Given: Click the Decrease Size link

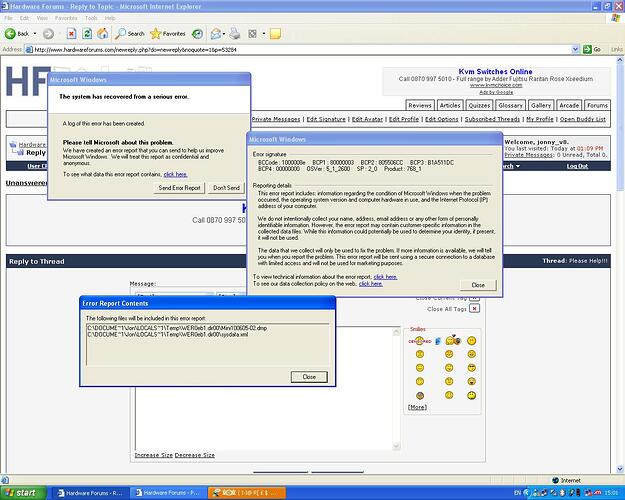Looking at the screenshot, I should coord(195,455).
